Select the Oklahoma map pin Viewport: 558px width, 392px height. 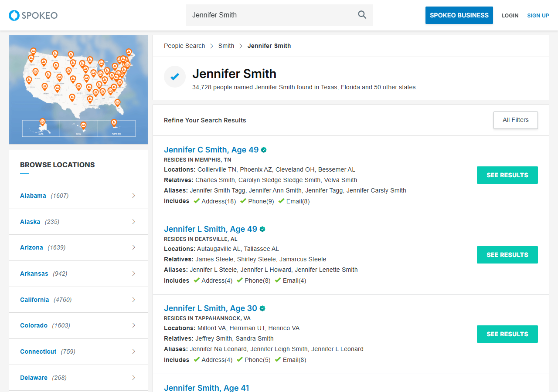(x=79, y=87)
